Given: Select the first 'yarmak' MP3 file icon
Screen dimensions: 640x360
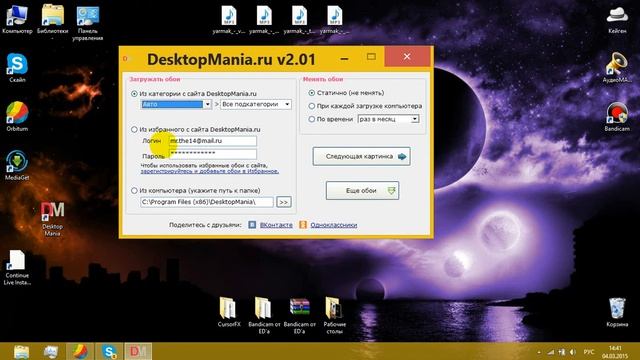Looking at the screenshot, I should 229,19.
